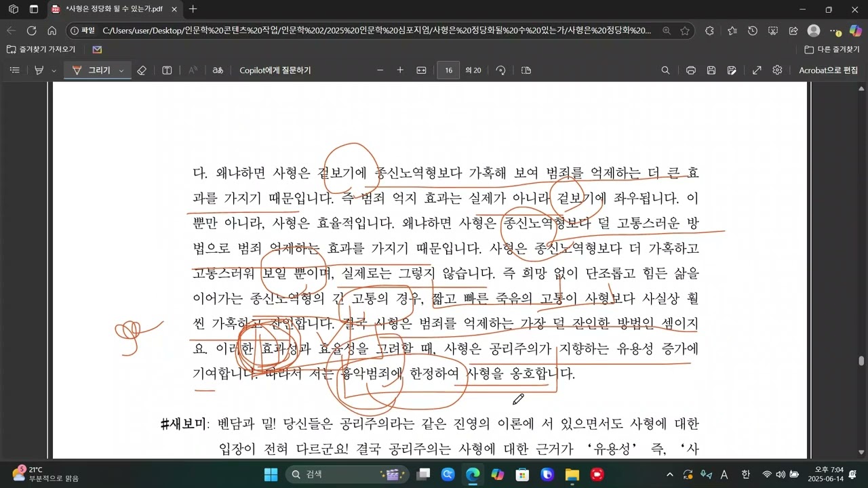868x488 pixels.
Task: Select the Erase tool
Action: (x=142, y=70)
